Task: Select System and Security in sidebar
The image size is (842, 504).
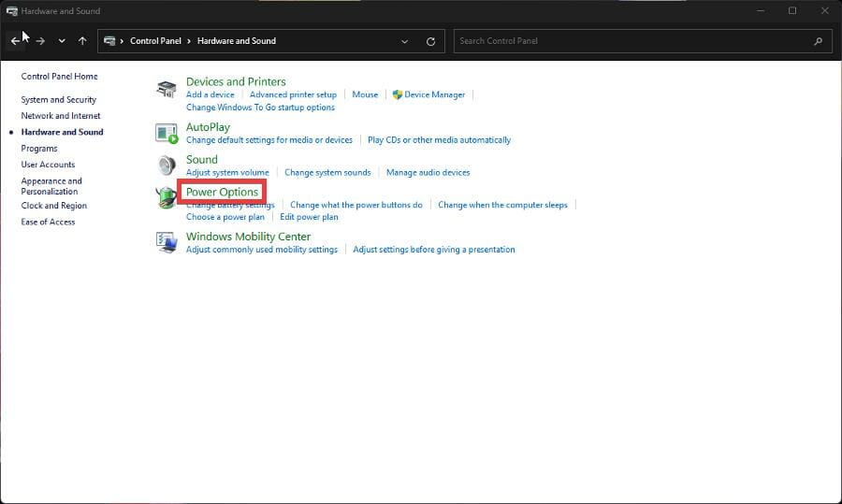Action: 58,100
